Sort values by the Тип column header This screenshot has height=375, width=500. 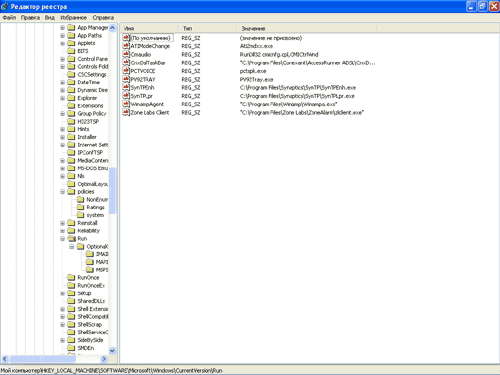click(207, 28)
